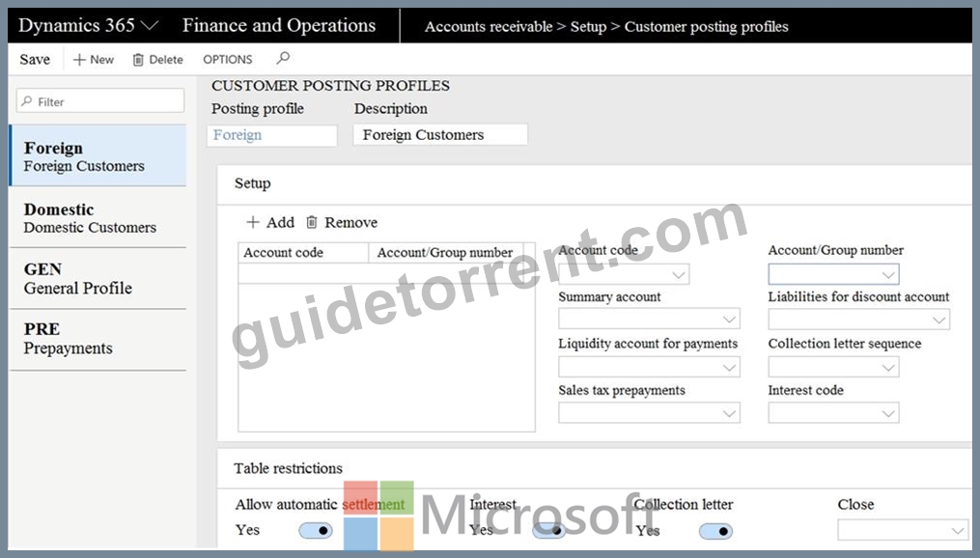This screenshot has height=558, width=980.
Task: Click the Account/Group number column header
Action: click(446, 252)
